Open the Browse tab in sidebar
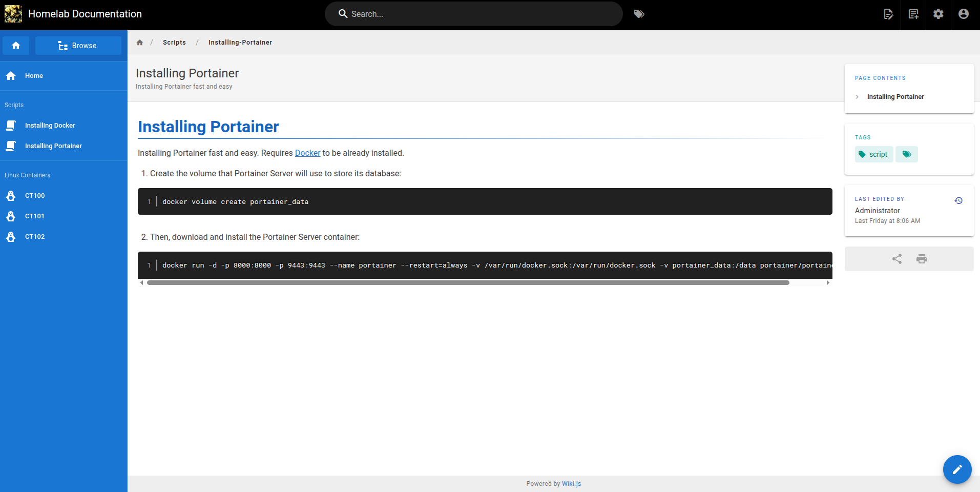The height and width of the screenshot is (492, 980). [x=78, y=46]
